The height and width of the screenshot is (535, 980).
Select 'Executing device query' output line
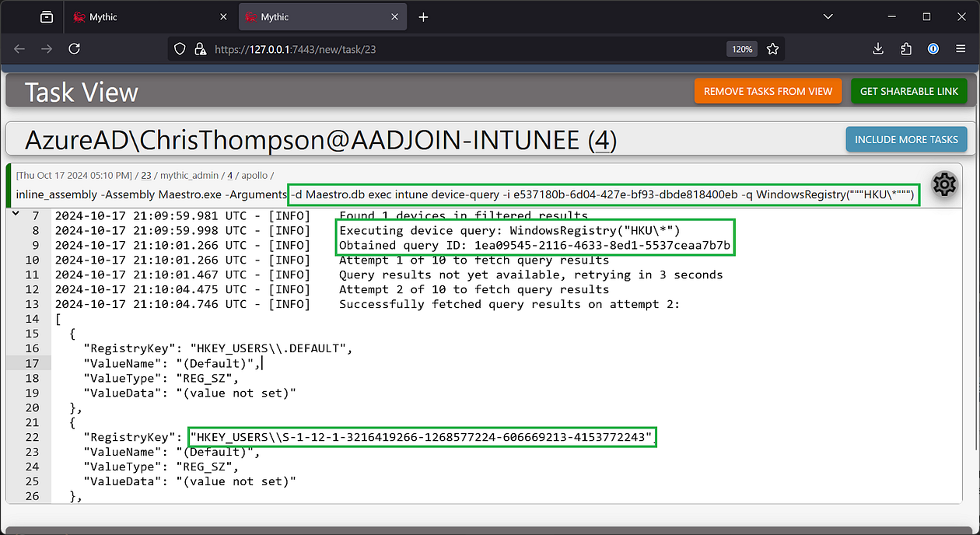[x=509, y=231]
